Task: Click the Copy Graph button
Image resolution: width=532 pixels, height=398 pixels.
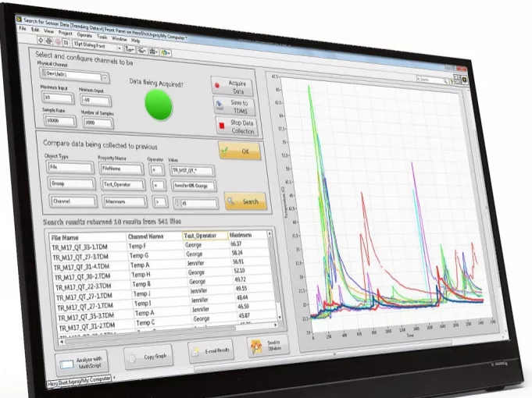Action: [148, 357]
